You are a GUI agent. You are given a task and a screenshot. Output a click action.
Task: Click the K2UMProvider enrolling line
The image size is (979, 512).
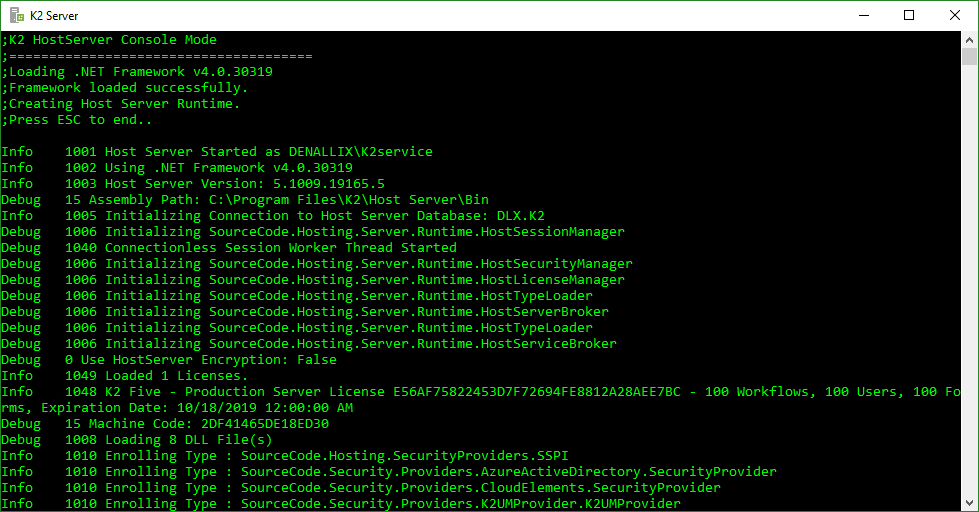(341, 503)
